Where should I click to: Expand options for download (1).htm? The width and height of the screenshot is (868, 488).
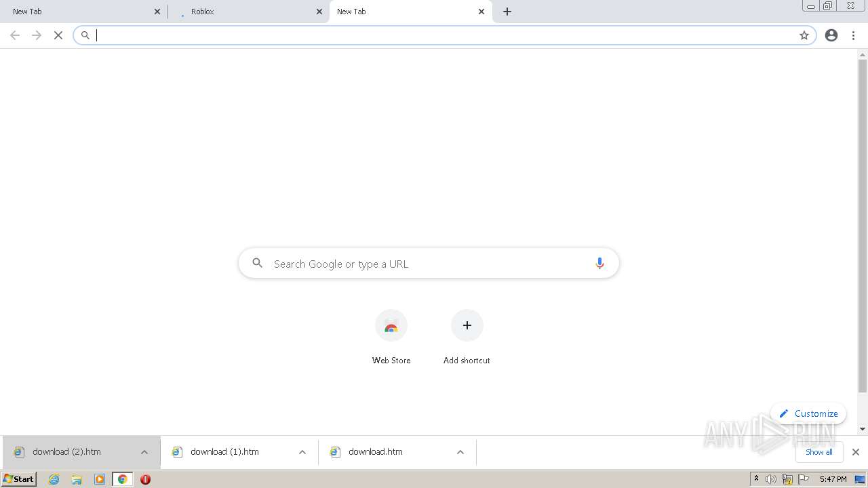(302, 452)
